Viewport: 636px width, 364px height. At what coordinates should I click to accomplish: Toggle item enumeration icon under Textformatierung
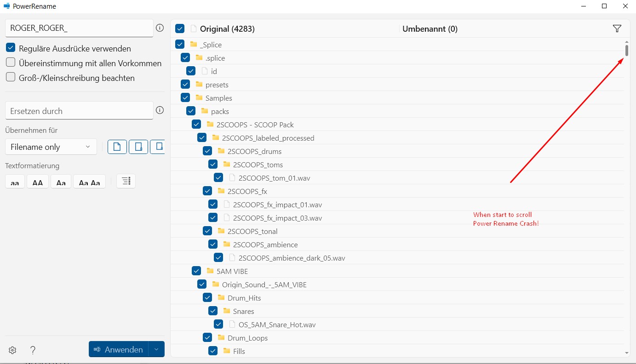click(126, 181)
